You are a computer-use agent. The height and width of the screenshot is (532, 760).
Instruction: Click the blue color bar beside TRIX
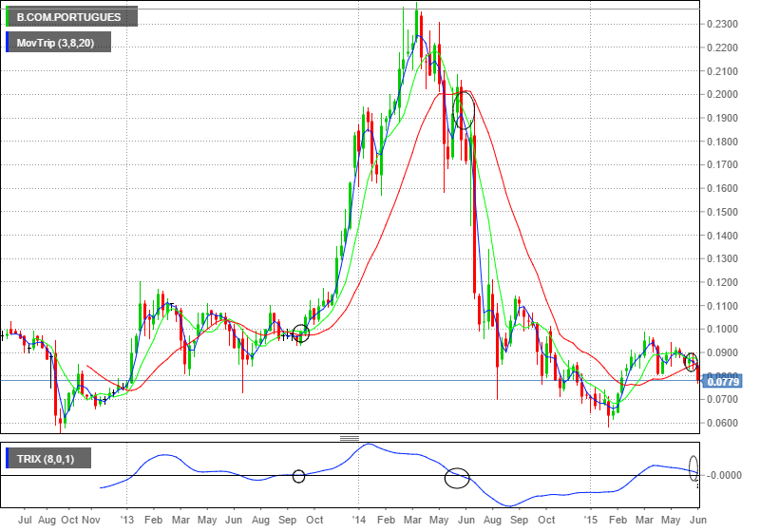7,458
